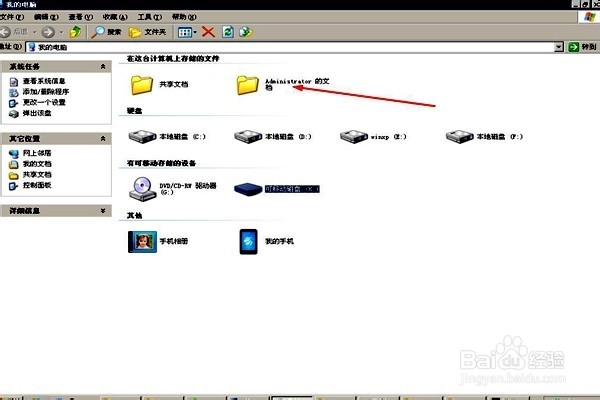This screenshot has width=600, height=400.
Task: Open 控制面板 link in sidebar
Action: (37, 185)
